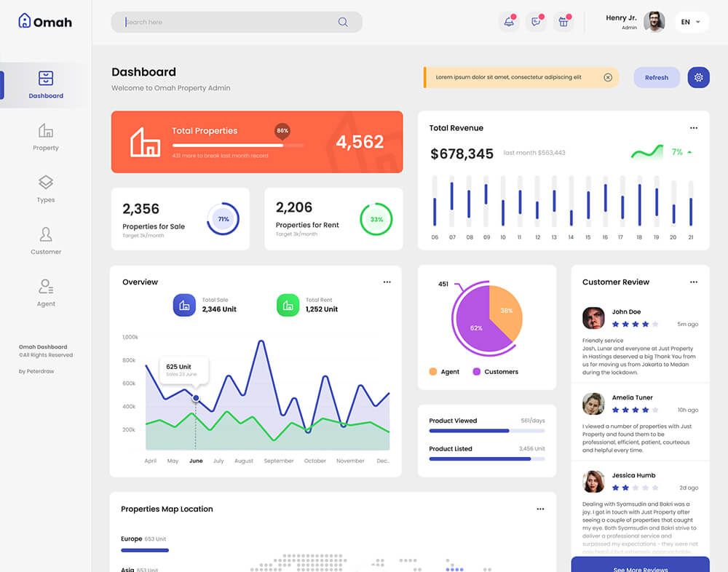728x572 pixels.
Task: Click the Total Properties progress bar
Action: pos(237,146)
